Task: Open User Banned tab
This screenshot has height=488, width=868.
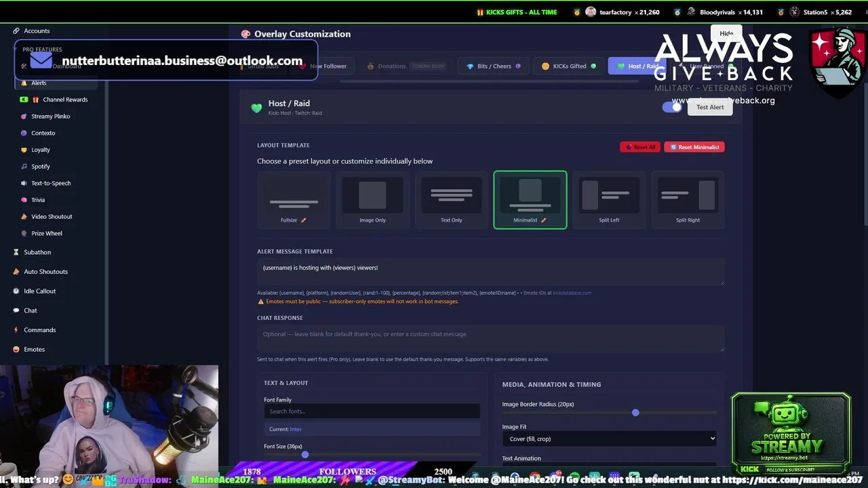Action: [705, 66]
